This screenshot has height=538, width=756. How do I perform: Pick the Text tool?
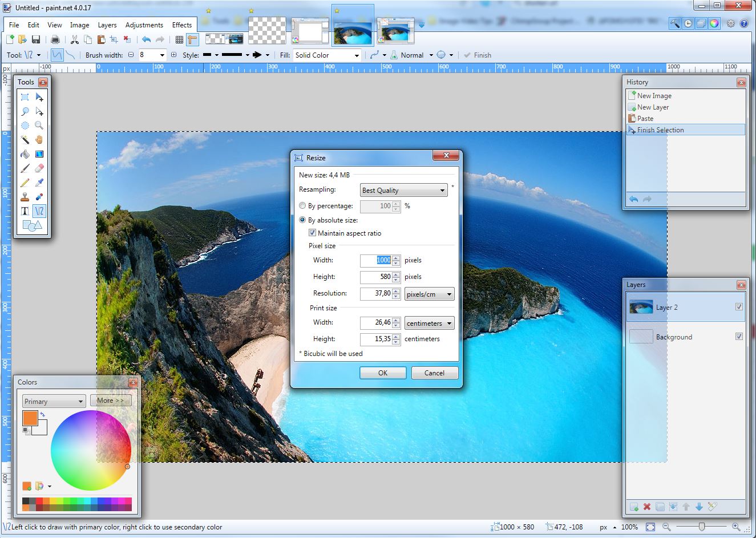tap(25, 211)
